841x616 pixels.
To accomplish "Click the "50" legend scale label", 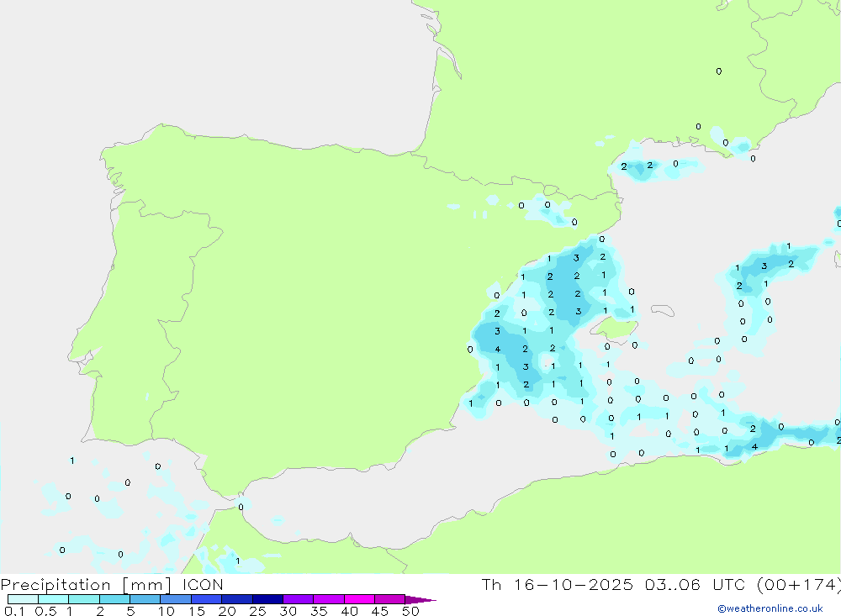I will [411, 611].
